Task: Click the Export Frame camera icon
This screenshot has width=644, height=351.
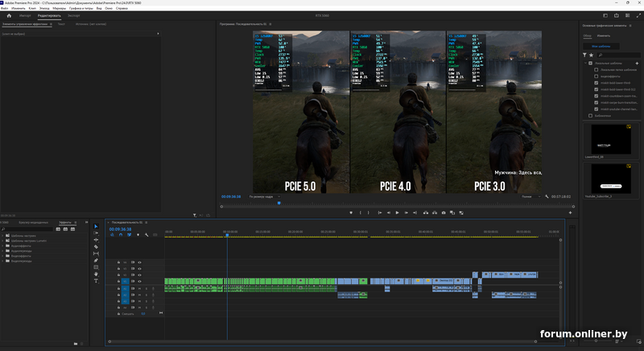Action: tap(444, 213)
